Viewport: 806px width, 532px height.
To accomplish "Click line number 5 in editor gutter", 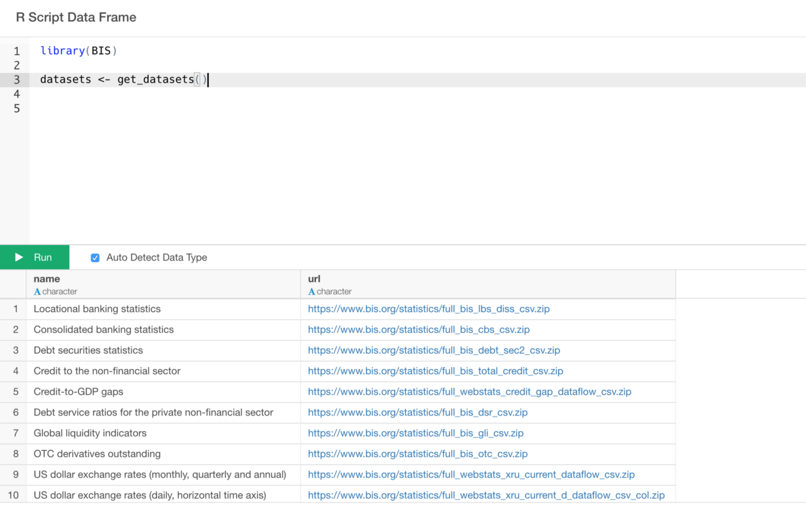I will [x=17, y=108].
